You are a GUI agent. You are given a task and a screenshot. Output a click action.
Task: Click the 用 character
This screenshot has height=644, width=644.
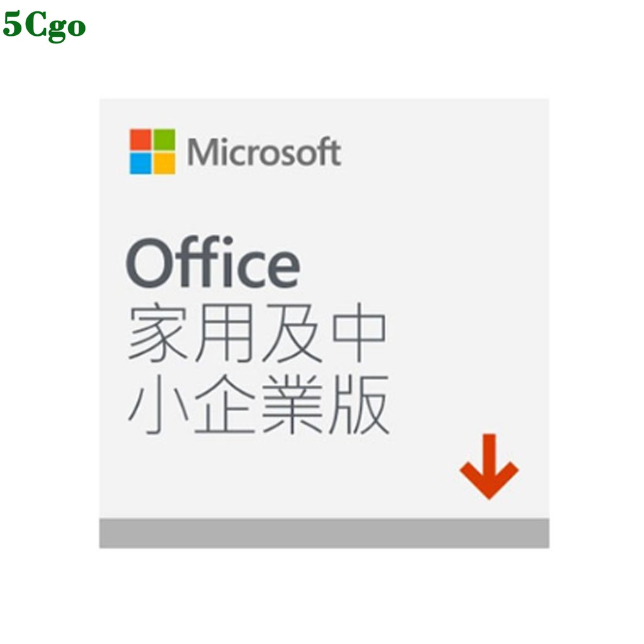tap(225, 333)
